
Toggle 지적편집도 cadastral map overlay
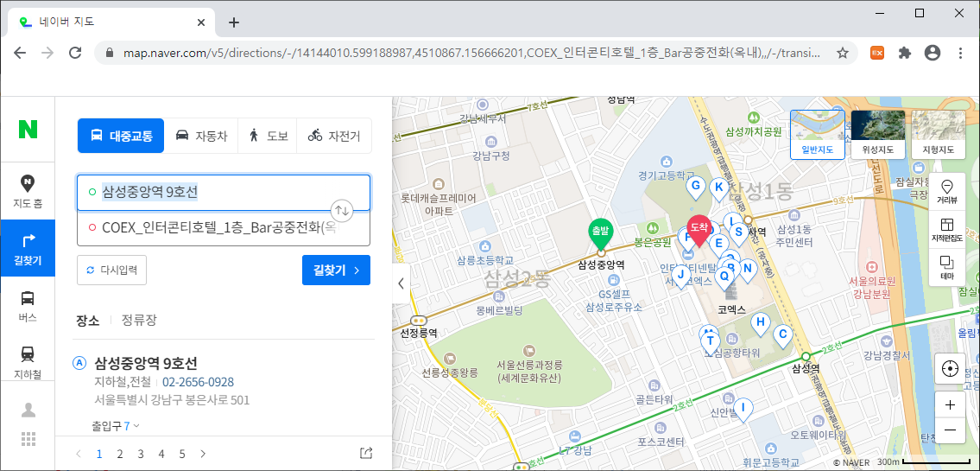pyautogui.click(x=947, y=230)
